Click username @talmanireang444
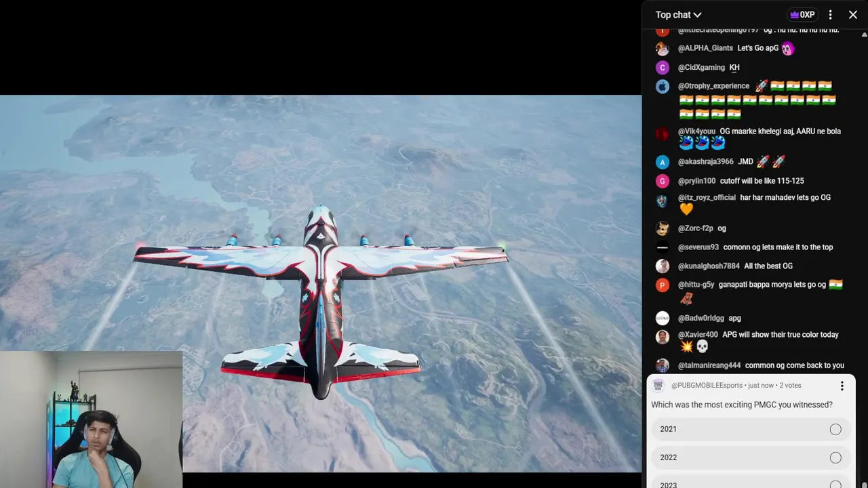The width and height of the screenshot is (868, 488). (x=709, y=365)
